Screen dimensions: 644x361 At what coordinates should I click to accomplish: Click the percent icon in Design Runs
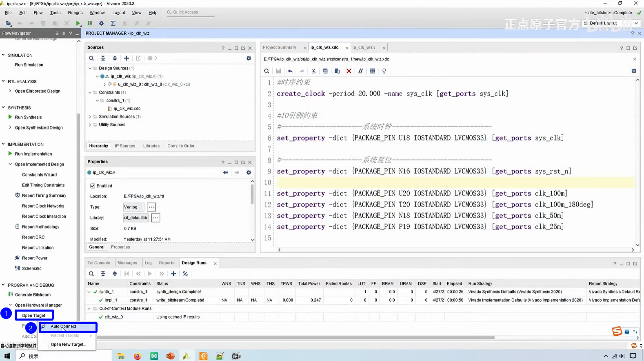(185, 274)
